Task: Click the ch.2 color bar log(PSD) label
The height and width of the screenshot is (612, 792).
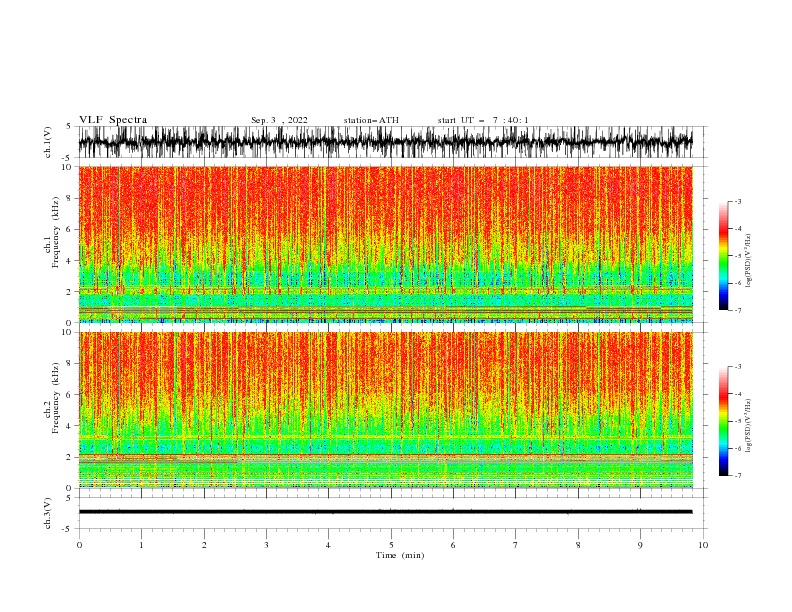Action: coord(749,426)
